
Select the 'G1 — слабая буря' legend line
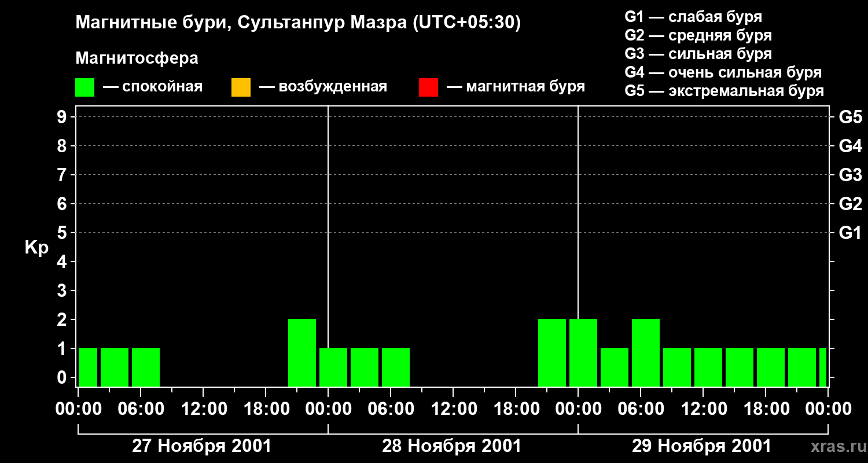pyautogui.click(x=693, y=17)
